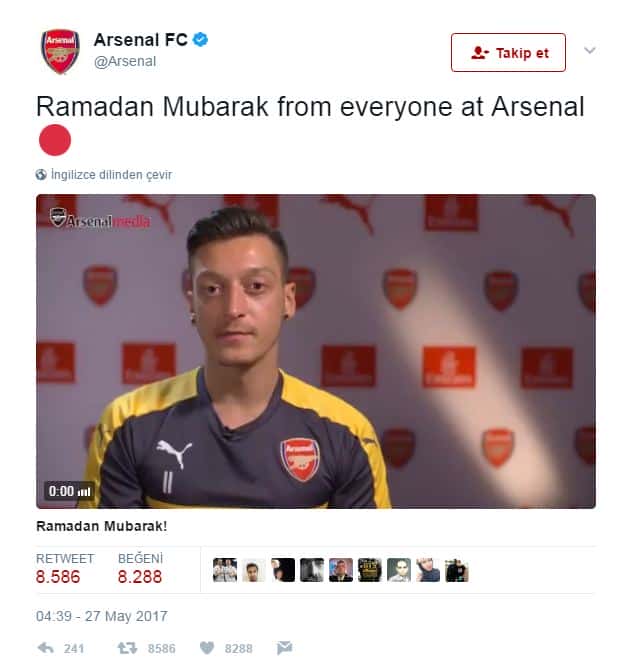Like the tweet with the heart icon
This screenshot has height=659, width=631.
click(207, 648)
